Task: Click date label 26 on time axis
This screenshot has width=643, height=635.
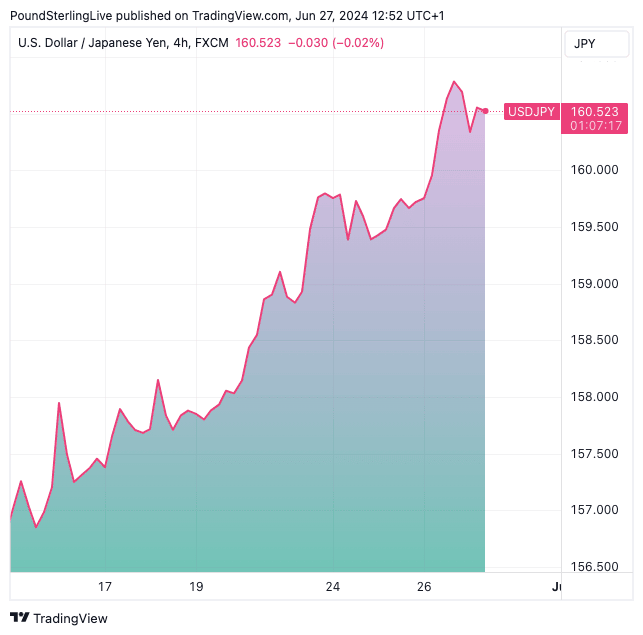Action: [424, 587]
